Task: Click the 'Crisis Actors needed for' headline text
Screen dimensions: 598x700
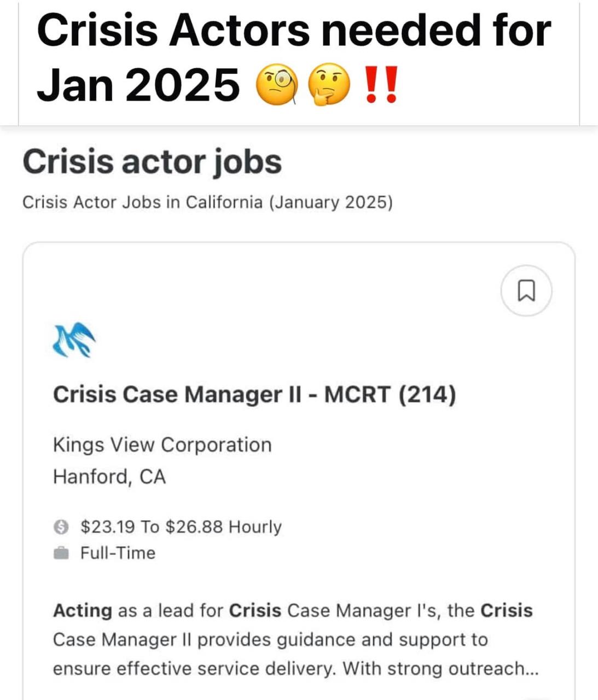Action: tap(294, 30)
